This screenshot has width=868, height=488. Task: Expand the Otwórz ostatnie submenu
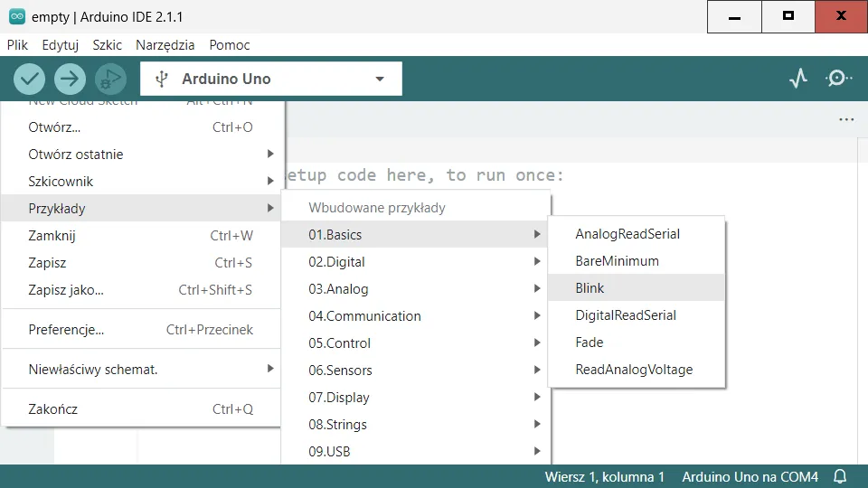[x=141, y=155]
